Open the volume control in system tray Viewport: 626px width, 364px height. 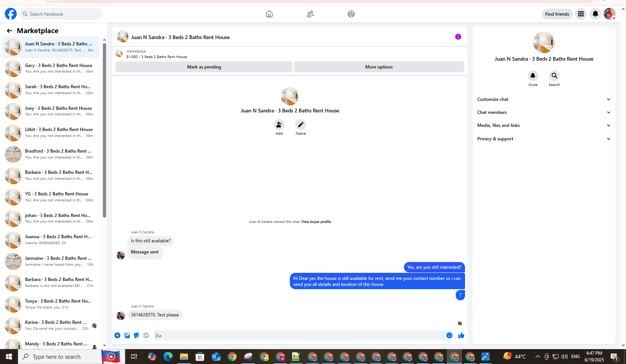(x=564, y=357)
